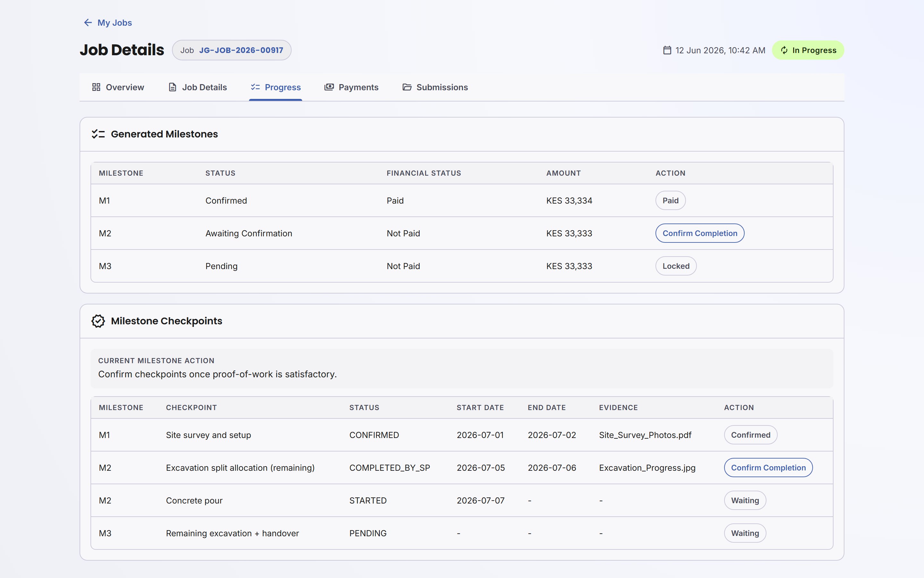Click the Confirmed pill for Site survey checkpoint
Image resolution: width=924 pixels, height=578 pixels.
(751, 435)
